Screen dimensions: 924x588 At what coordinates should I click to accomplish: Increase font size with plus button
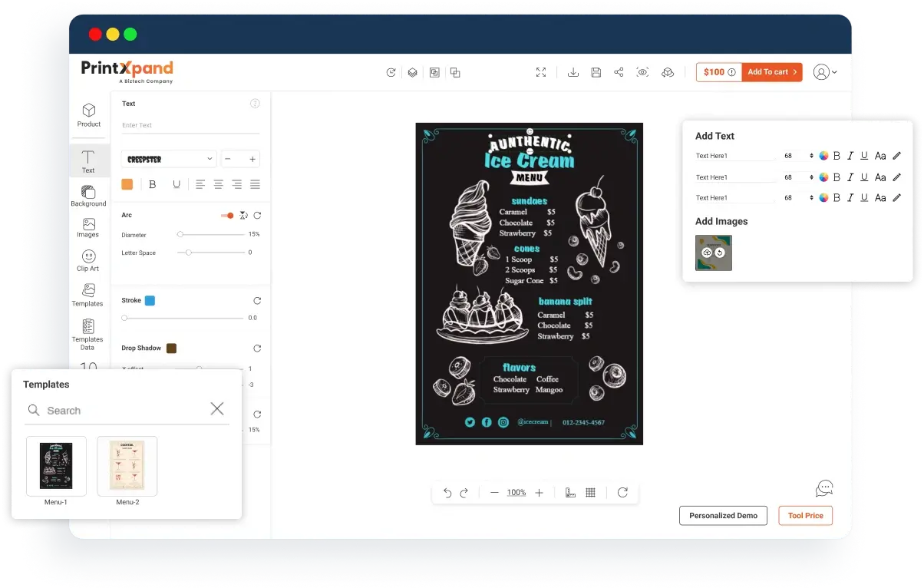(x=252, y=159)
